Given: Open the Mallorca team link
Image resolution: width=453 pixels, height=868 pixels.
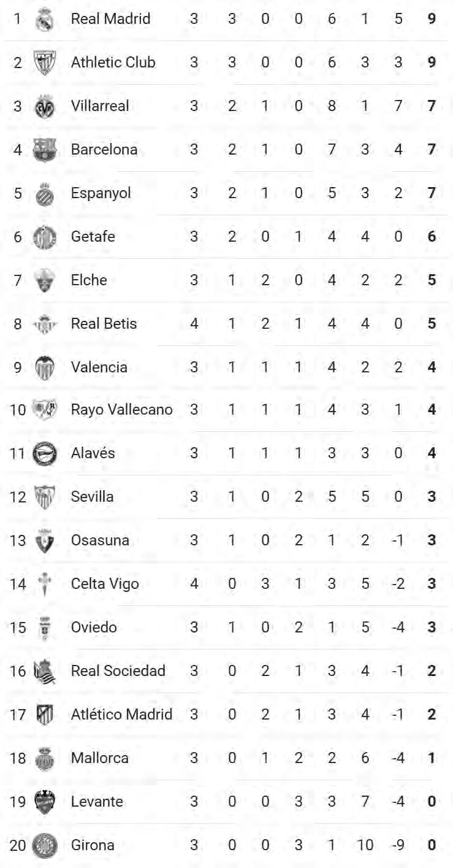Looking at the screenshot, I should point(100,758).
